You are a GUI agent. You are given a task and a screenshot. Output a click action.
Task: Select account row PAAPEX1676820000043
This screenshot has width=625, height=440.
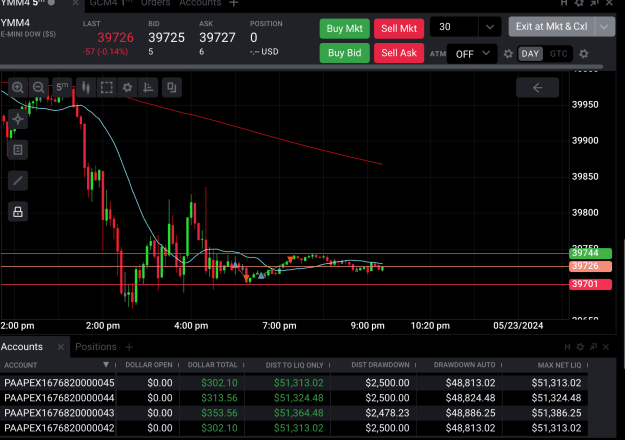click(293, 413)
